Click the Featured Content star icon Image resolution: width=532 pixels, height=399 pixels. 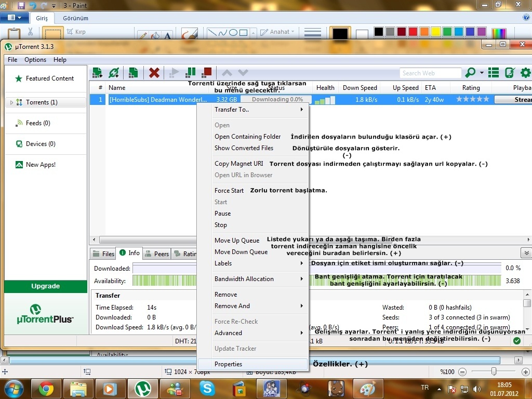[x=19, y=78]
